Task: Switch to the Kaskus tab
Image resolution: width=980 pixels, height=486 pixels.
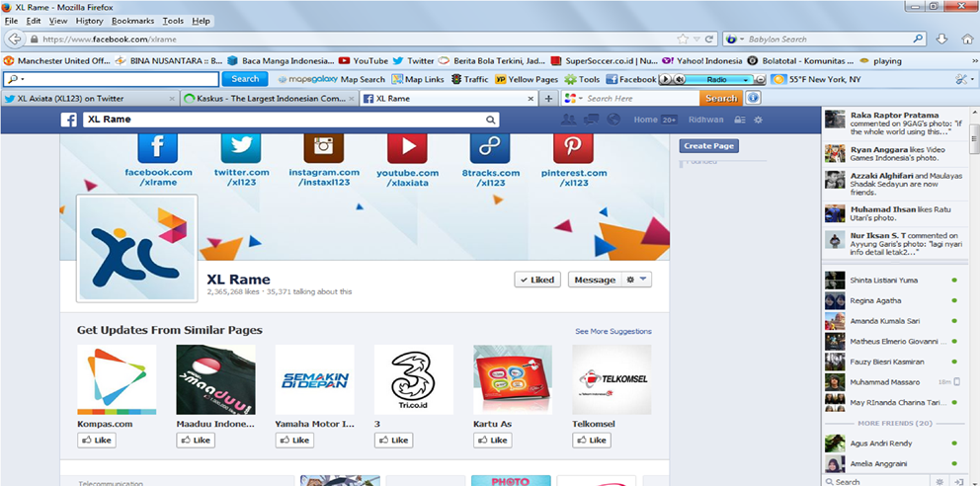Action: tap(269, 99)
